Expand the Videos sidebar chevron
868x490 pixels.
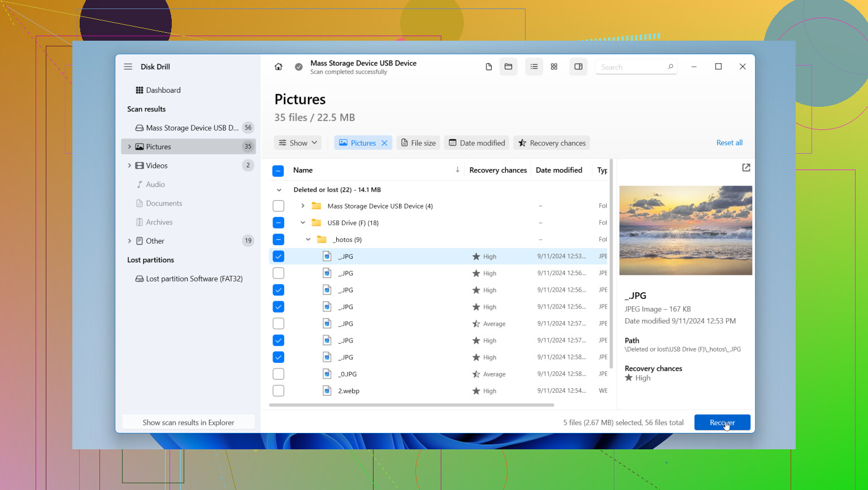tap(129, 166)
